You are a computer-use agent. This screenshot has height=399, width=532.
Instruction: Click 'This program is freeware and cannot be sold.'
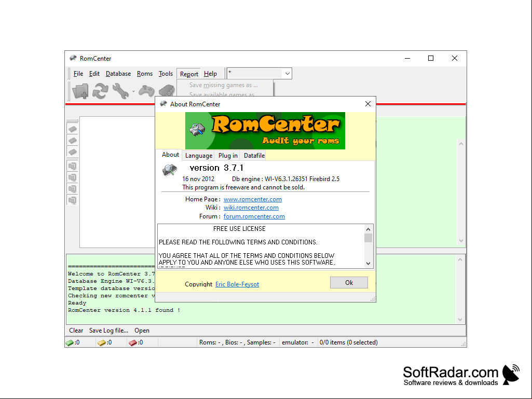point(243,187)
